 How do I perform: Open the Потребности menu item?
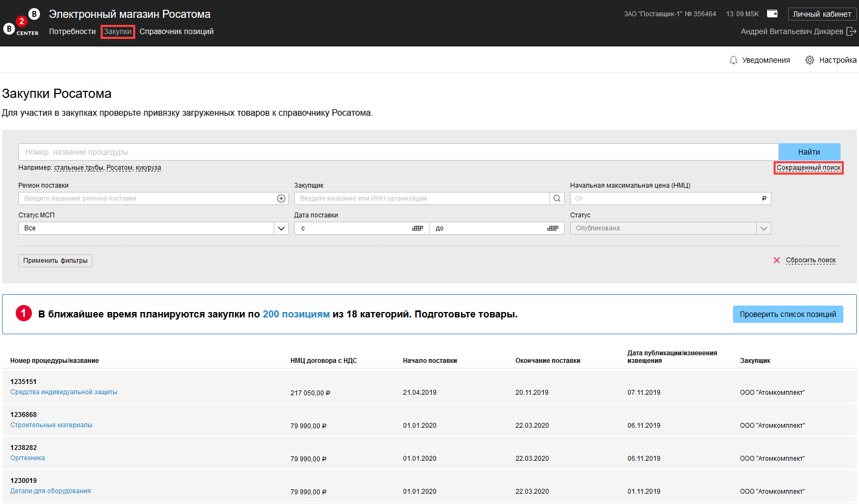[x=72, y=31]
